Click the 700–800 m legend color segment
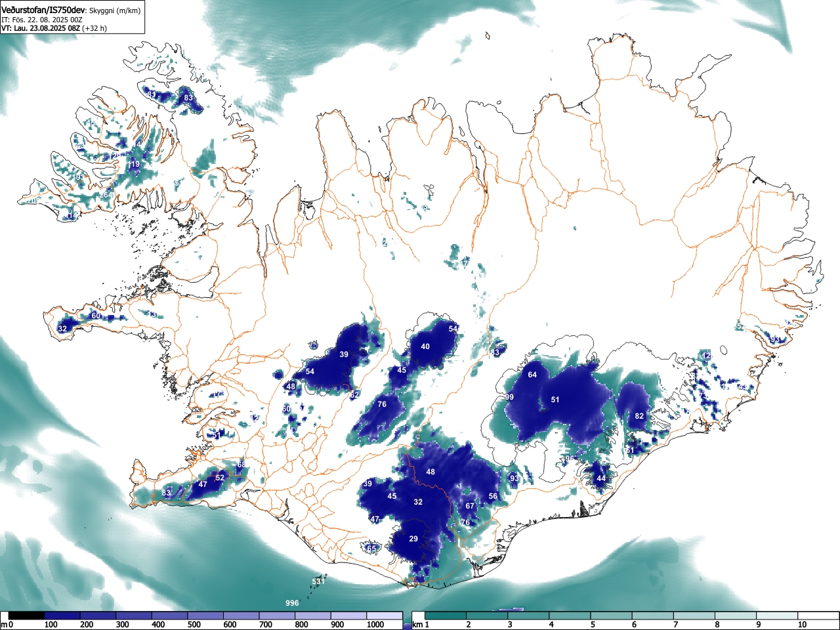Image resolution: width=840 pixels, height=630 pixels. point(277,616)
